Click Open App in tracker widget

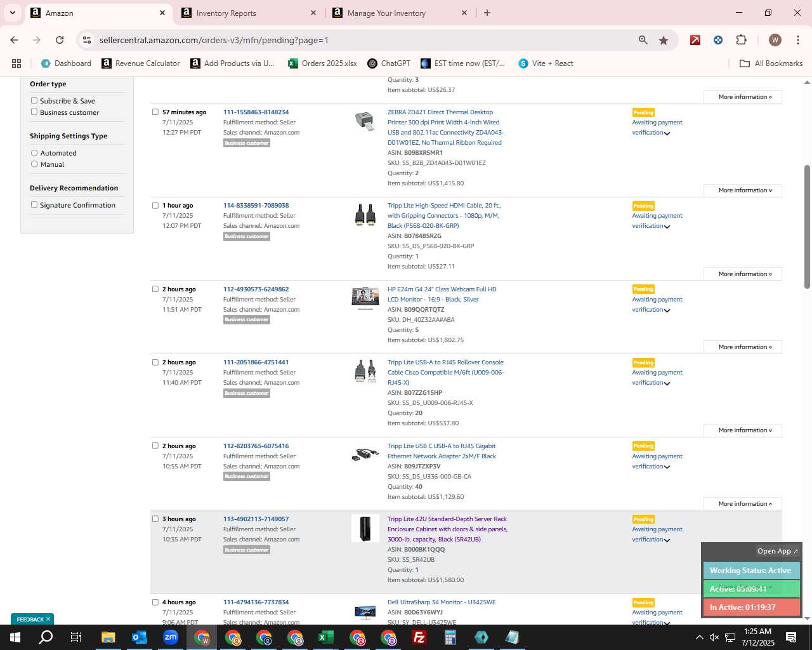click(x=777, y=551)
